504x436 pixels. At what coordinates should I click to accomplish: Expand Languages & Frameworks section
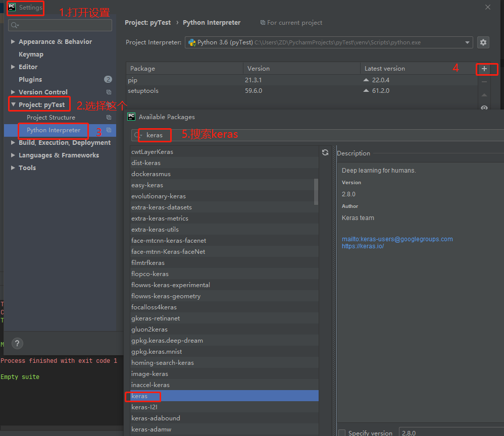(x=13, y=155)
